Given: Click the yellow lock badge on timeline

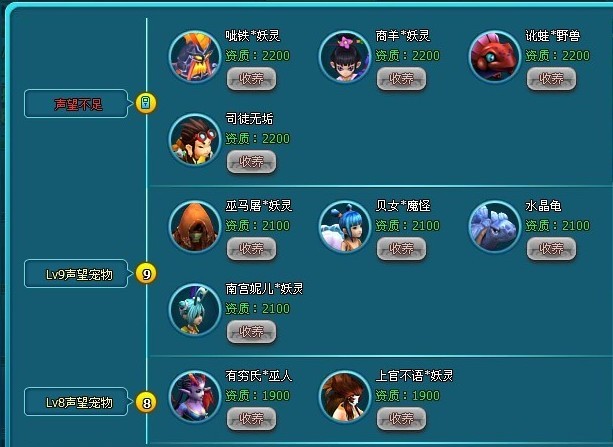Looking at the screenshot, I should [146, 103].
